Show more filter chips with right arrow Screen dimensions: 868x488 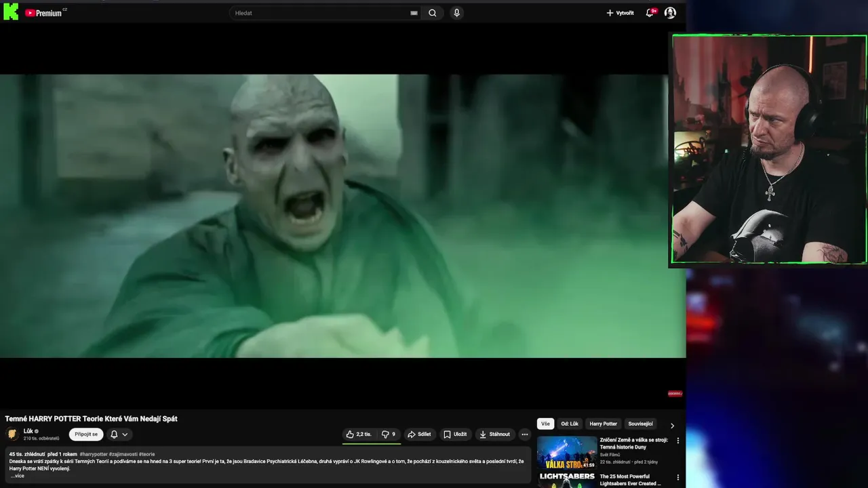(x=672, y=425)
